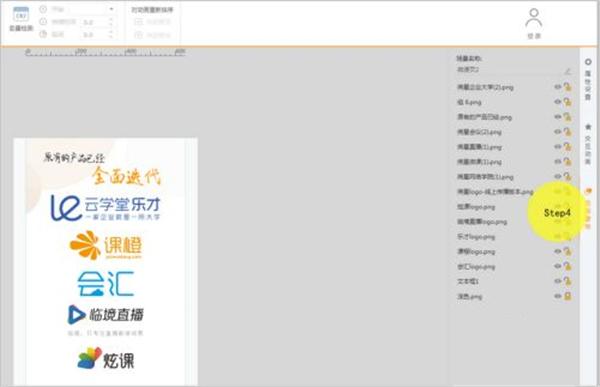Unlock the 浅色.png layer
Image resolution: width=600 pixels, height=387 pixels.
pos(567,296)
